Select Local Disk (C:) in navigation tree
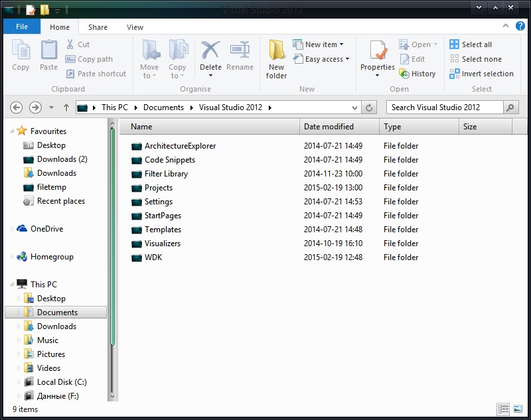531x420 pixels. pyautogui.click(x=62, y=382)
